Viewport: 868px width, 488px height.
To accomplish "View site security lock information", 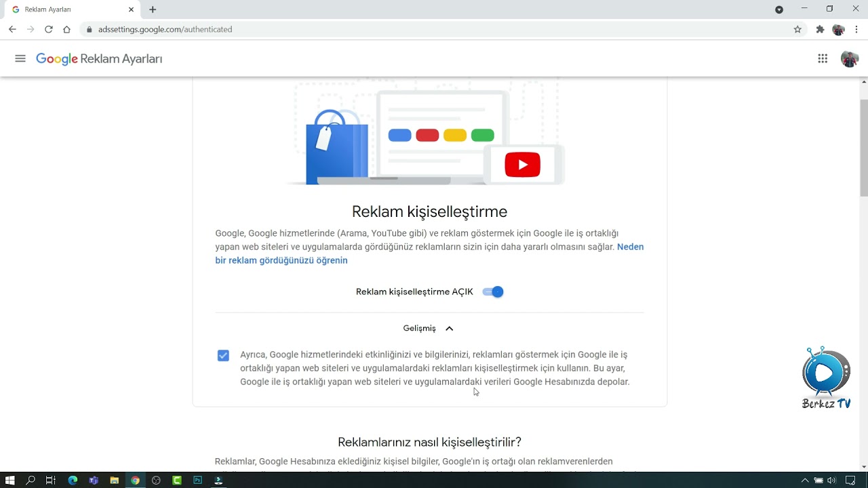I will coord(89,29).
